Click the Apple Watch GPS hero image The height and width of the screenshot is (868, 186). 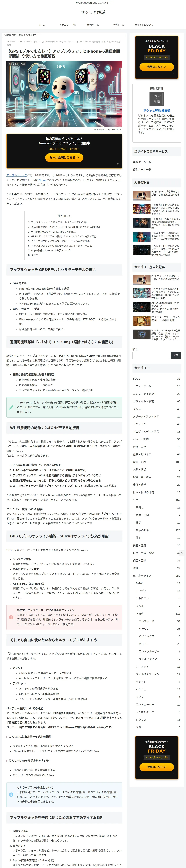coord(64,94)
